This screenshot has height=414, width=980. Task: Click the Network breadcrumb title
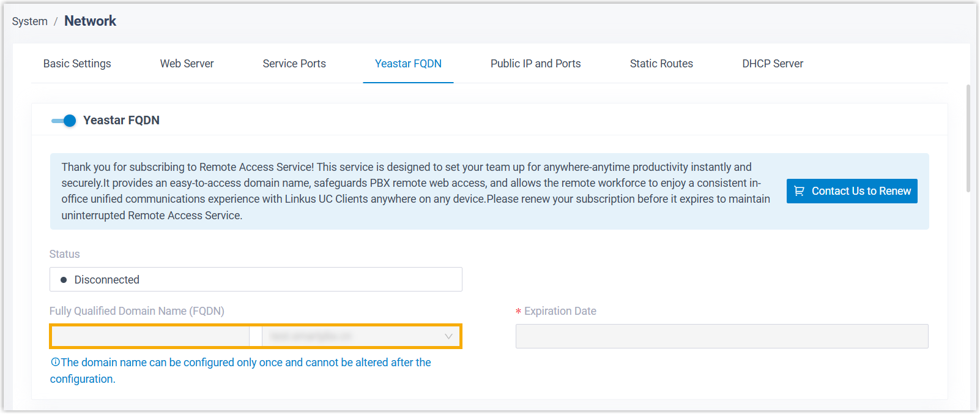coord(90,21)
